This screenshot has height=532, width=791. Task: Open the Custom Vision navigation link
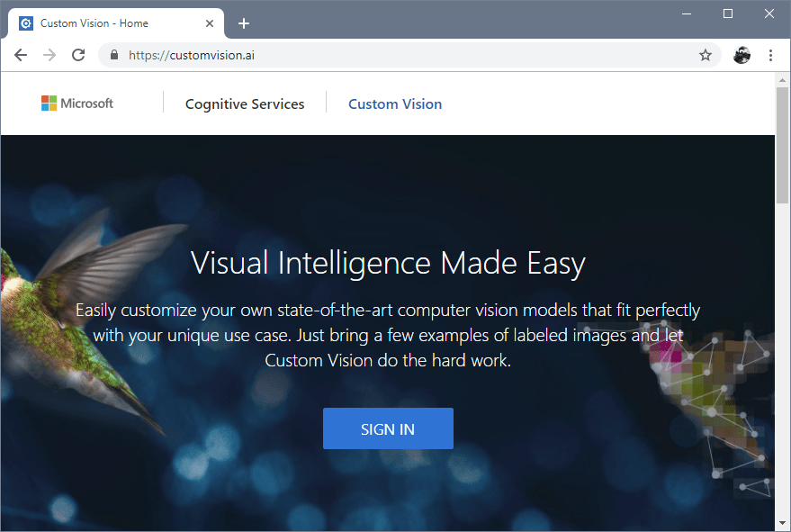[395, 104]
